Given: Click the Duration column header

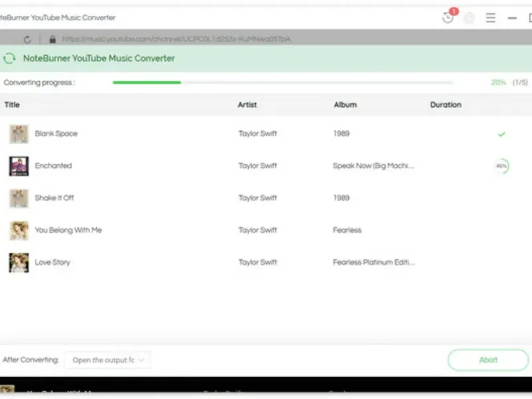Looking at the screenshot, I should coord(446,104).
